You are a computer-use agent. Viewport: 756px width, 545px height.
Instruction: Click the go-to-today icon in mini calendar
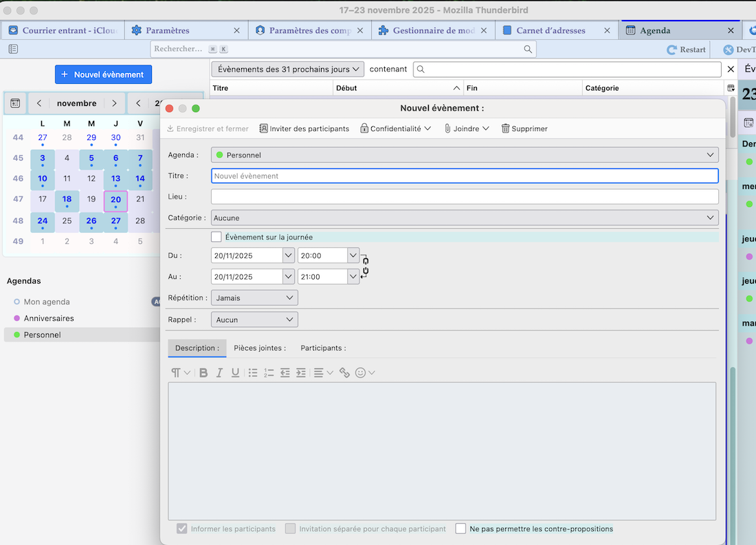[15, 103]
